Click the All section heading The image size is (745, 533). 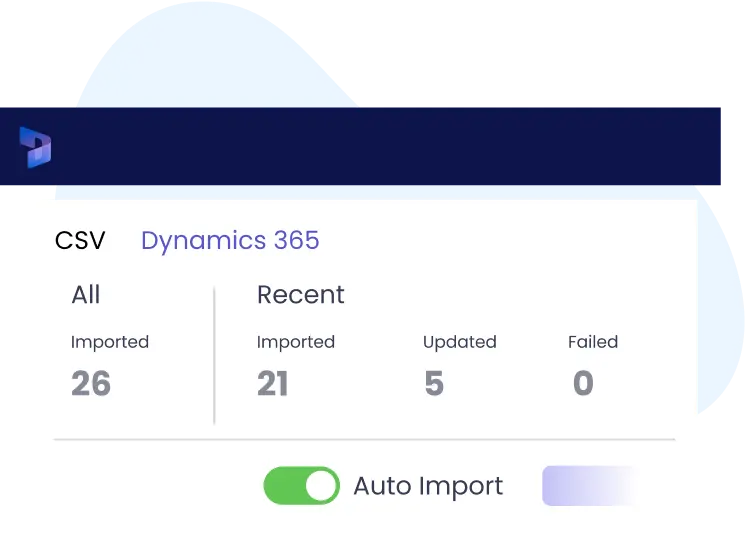click(86, 295)
